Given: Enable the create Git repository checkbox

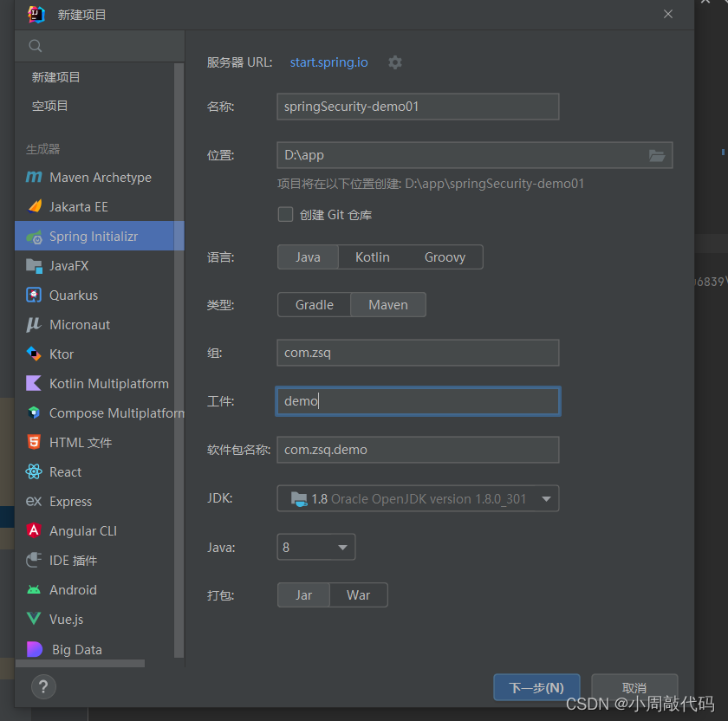Looking at the screenshot, I should click(x=285, y=215).
